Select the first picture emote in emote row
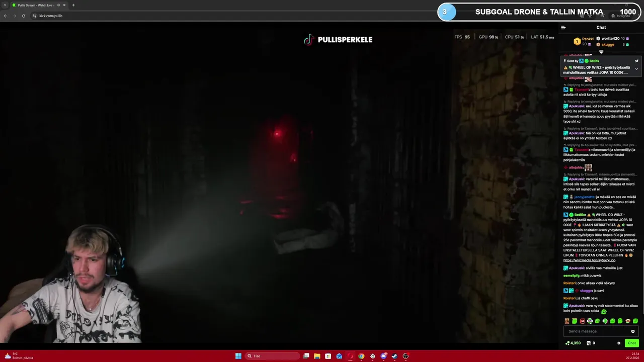This screenshot has height=362, width=644. (x=567, y=321)
